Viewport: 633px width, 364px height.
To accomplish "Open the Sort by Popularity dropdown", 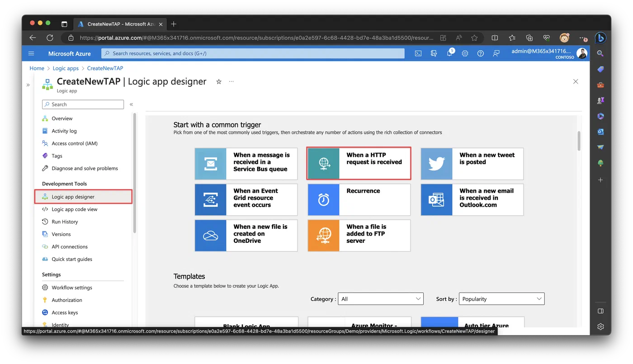I will [x=502, y=299].
